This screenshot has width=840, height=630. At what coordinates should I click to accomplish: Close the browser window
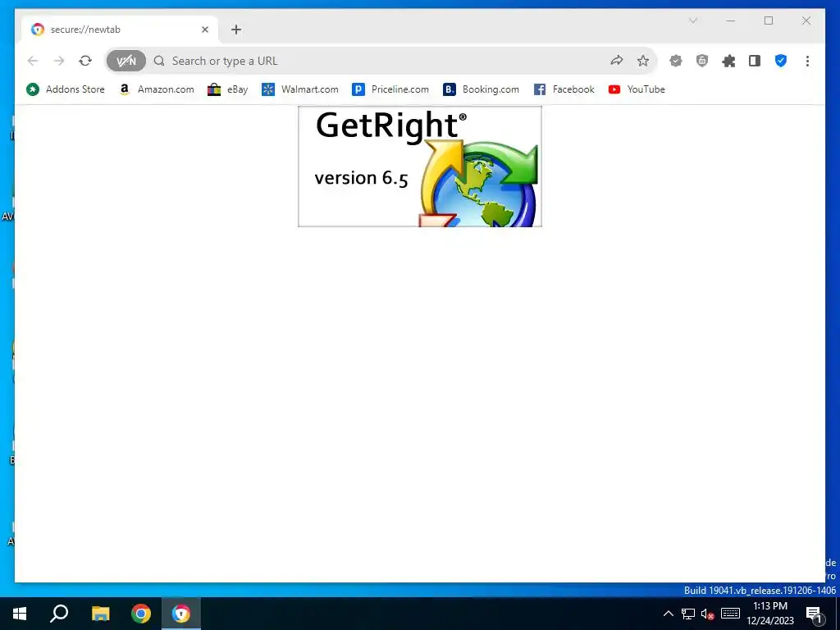click(806, 21)
